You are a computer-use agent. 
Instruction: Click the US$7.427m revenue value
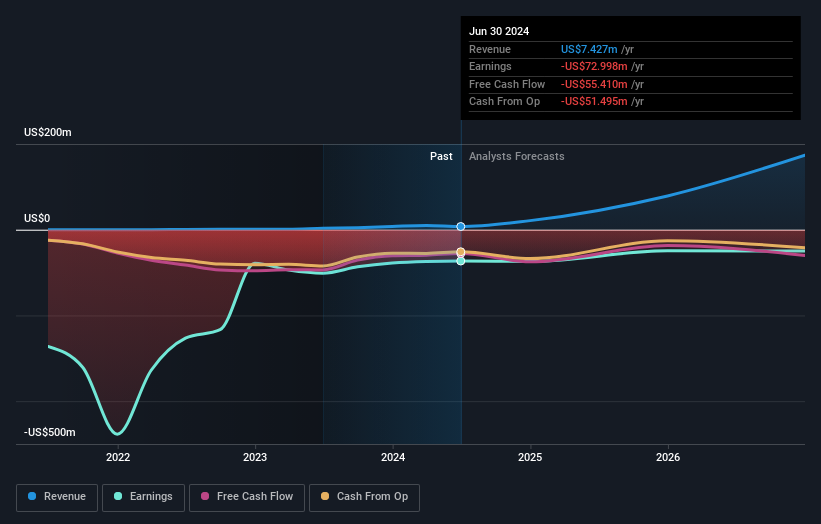[x=589, y=49]
